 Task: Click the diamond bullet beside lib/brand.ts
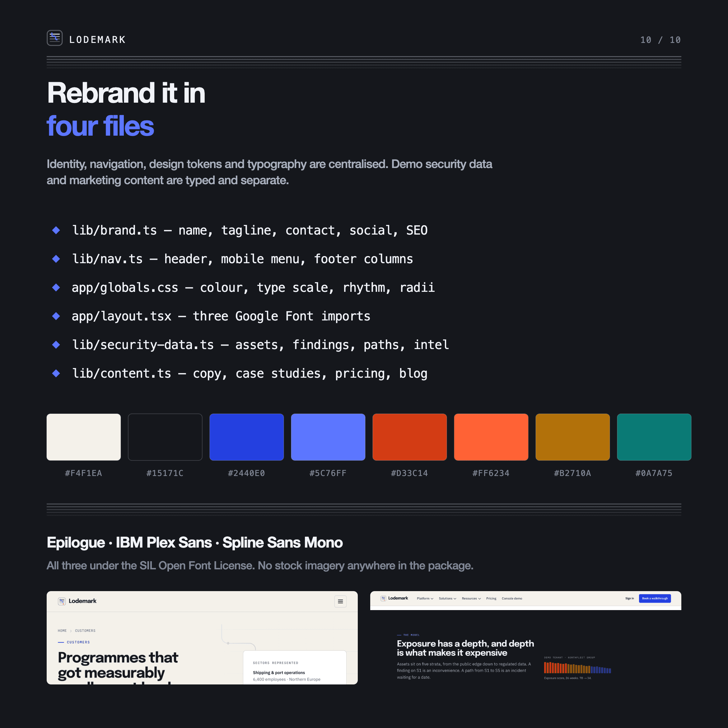tap(56, 230)
